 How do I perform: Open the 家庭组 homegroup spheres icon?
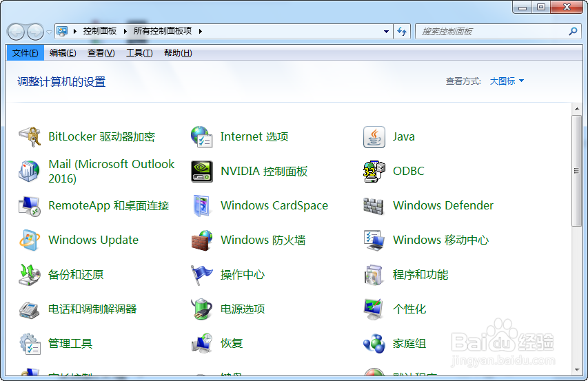pyautogui.click(x=374, y=344)
